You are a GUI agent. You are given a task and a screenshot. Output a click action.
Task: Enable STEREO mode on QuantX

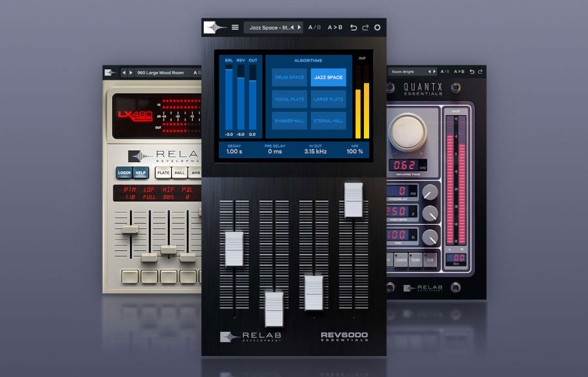pyautogui.click(x=416, y=259)
